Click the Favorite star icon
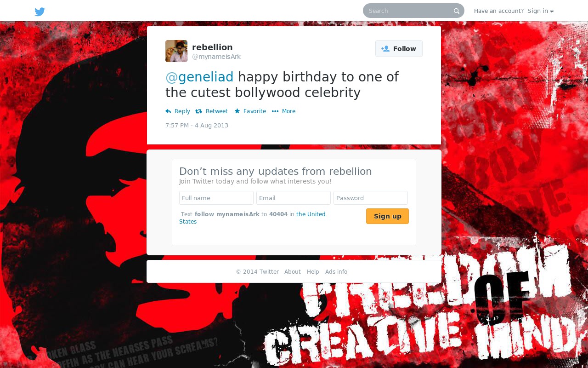This screenshot has height=368, width=588. coord(237,111)
